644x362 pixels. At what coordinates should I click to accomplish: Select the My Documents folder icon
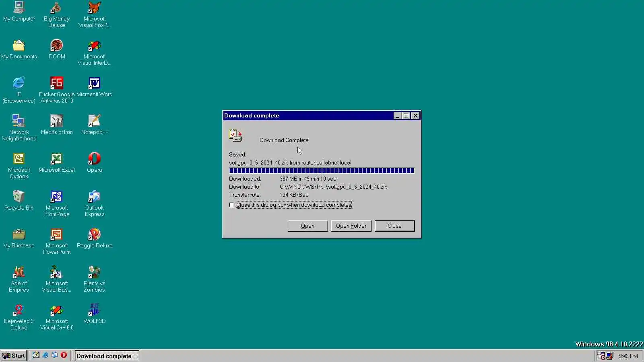pos(19,49)
